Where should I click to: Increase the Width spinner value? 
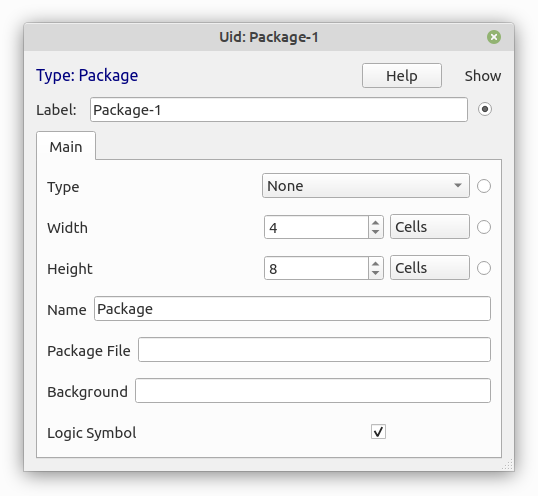click(x=376, y=222)
